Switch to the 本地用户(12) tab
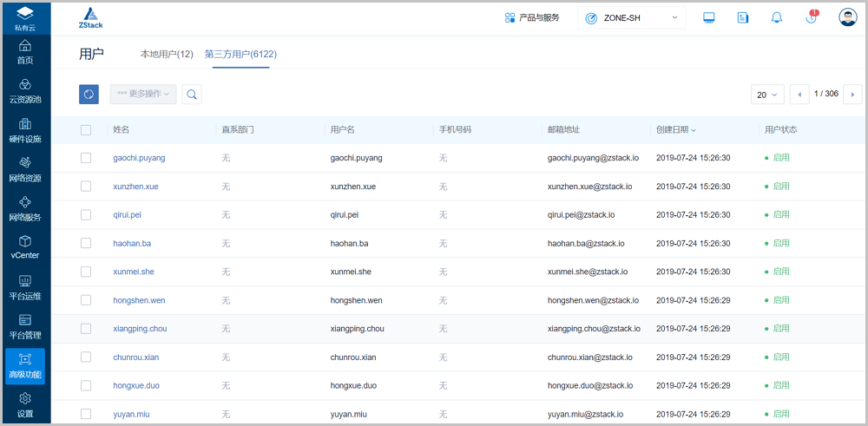Image resolution: width=868 pixels, height=426 pixels. click(167, 54)
